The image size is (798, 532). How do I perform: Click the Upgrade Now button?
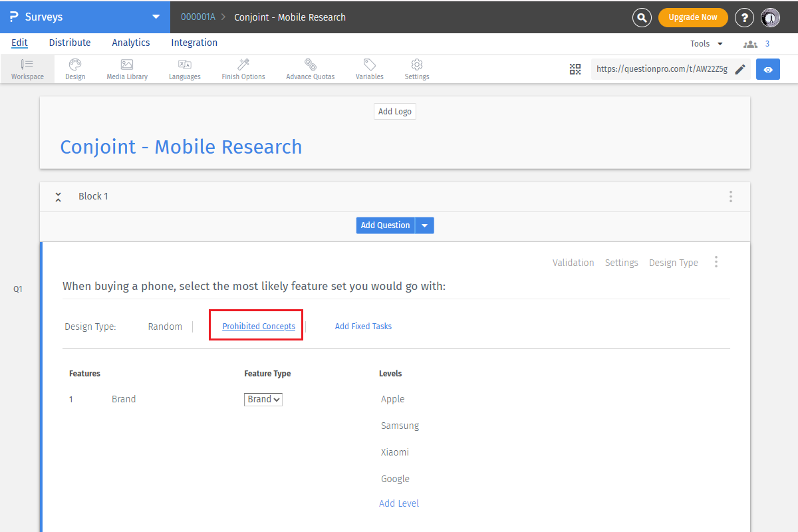(693, 17)
